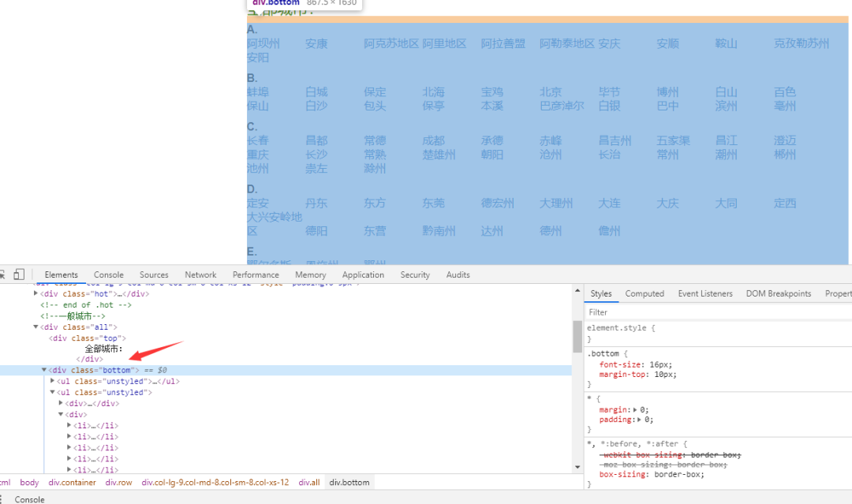
Task: Click the 毕节 city link
Action: 609,92
